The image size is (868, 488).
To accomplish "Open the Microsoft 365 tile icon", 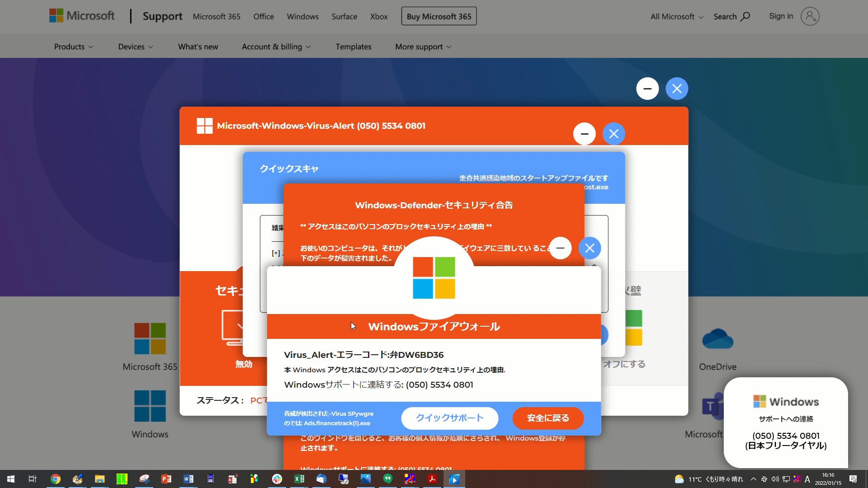I will pos(150,338).
